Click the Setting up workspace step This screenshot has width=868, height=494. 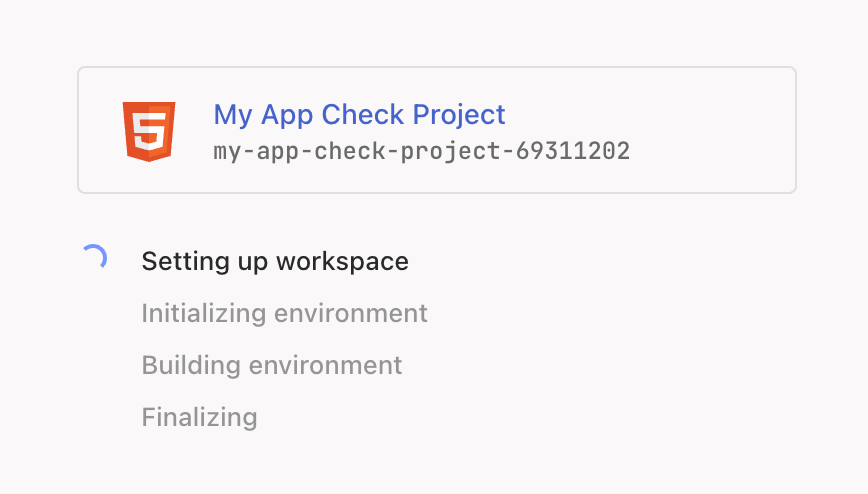[275, 261]
